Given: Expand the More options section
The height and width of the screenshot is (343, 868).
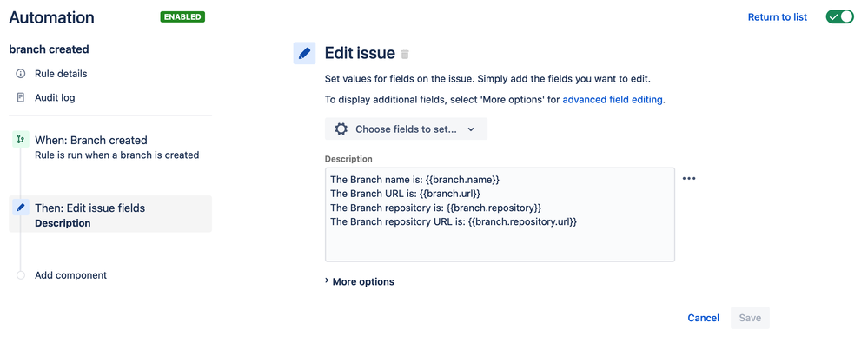Looking at the screenshot, I should click(359, 281).
